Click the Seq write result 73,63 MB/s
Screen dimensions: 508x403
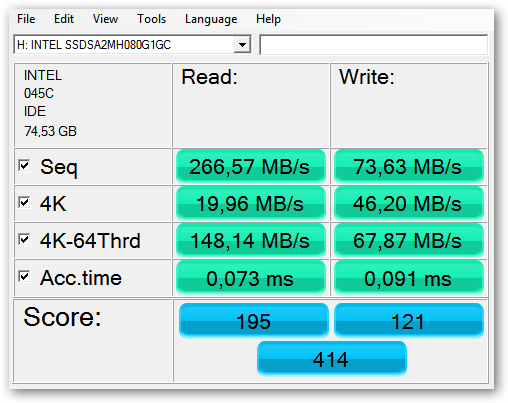(x=409, y=166)
